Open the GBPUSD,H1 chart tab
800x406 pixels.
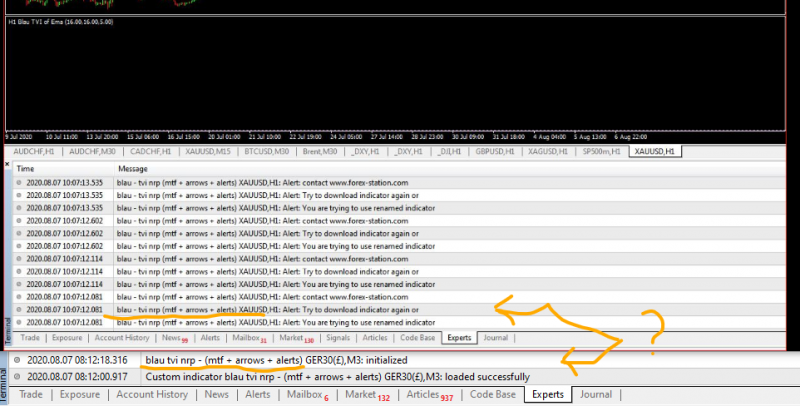tap(495, 151)
